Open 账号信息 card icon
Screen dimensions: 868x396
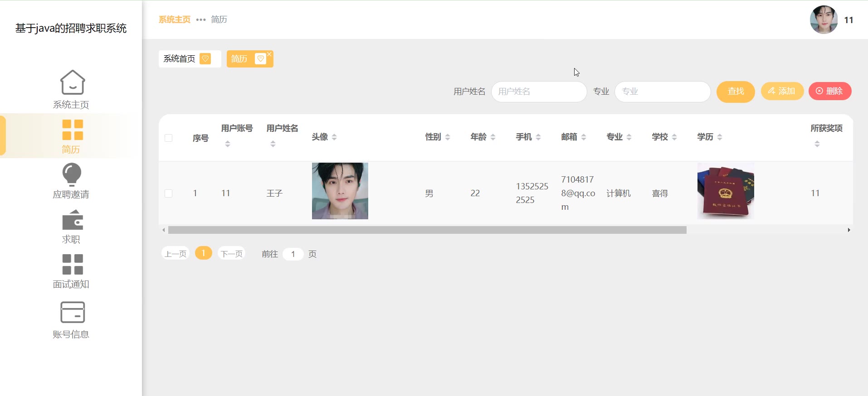(x=73, y=312)
